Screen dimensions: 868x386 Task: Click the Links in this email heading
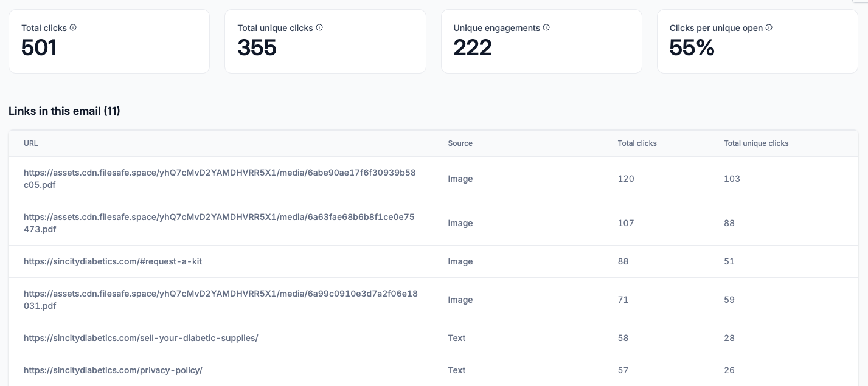tap(64, 111)
